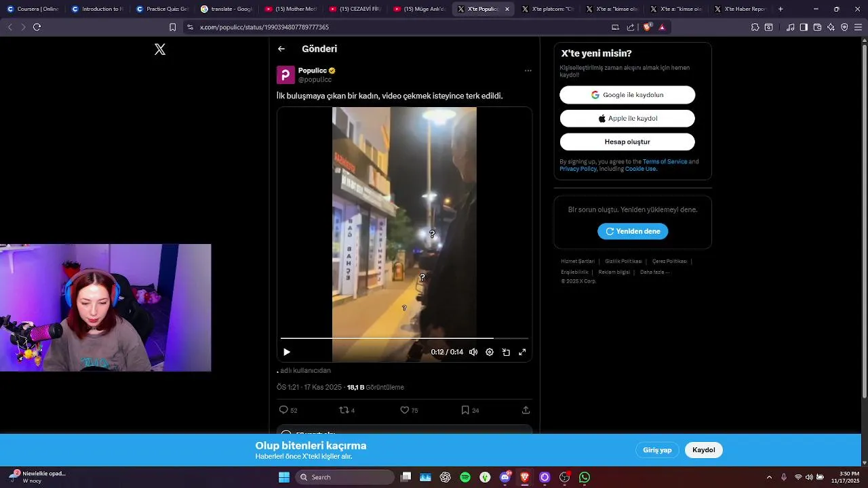Expand 'Daha fazla ...' footer options
868x488 pixels.
tap(654, 272)
